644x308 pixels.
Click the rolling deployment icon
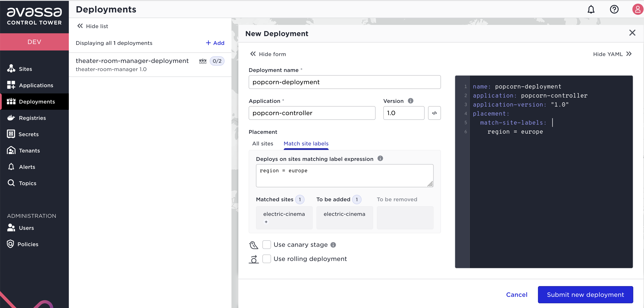(254, 259)
